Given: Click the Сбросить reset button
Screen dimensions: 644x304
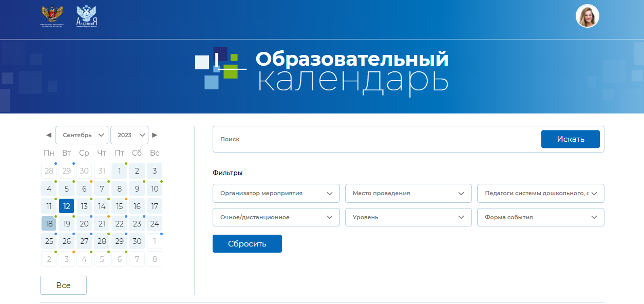Looking at the screenshot, I should tap(247, 244).
